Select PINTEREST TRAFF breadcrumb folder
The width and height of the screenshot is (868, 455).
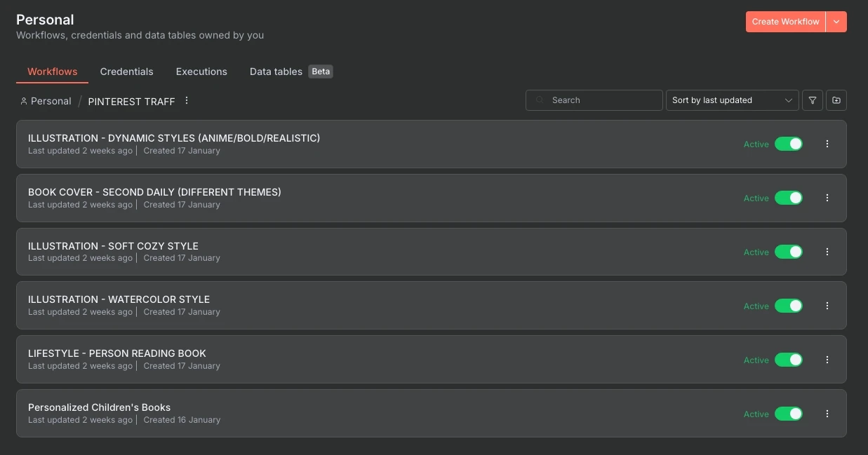pos(131,101)
